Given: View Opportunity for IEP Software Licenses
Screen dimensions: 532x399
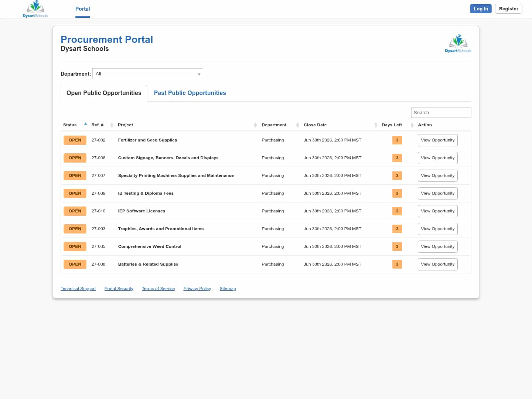Looking at the screenshot, I should click(x=437, y=211).
